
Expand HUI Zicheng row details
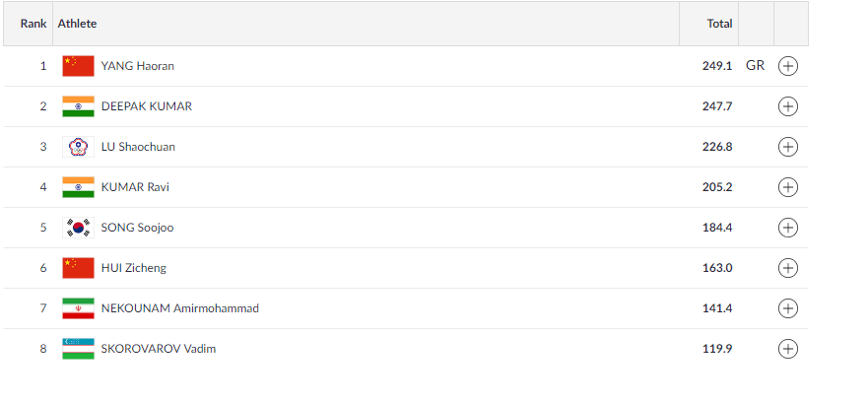click(787, 268)
